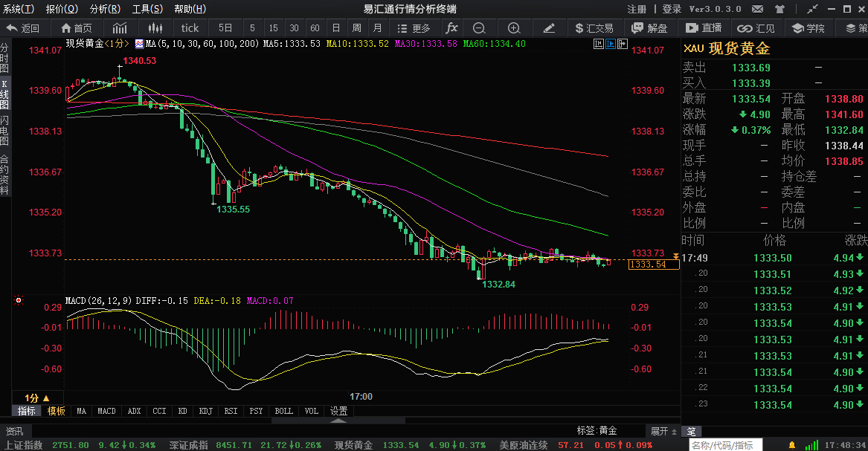Expand the 展开 news panel
Image resolution: width=868 pixels, height=451 pixels.
(663, 431)
